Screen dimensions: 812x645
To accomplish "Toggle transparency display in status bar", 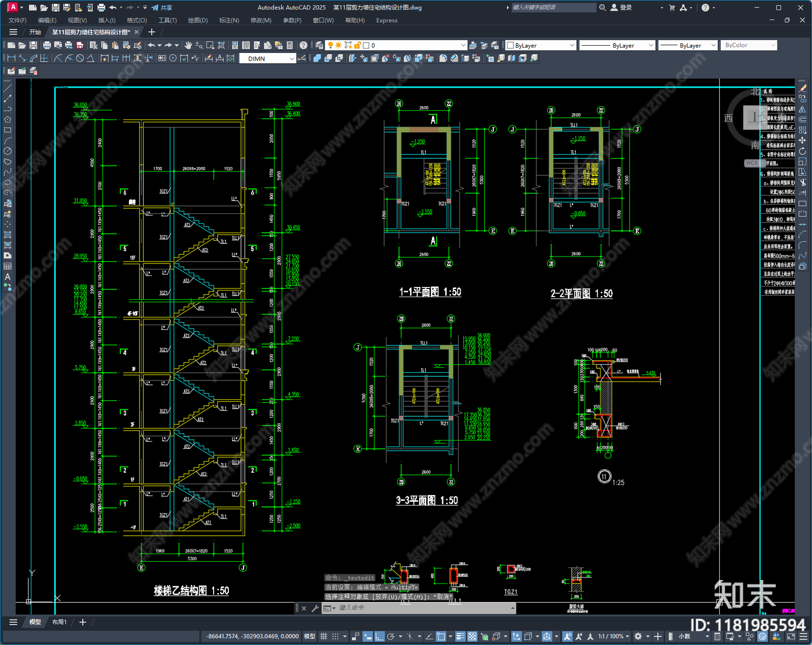I will (x=472, y=636).
